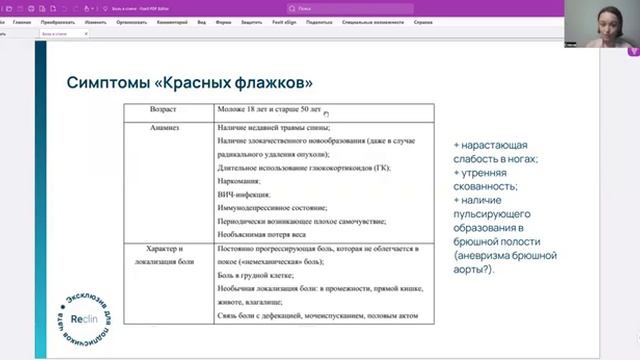Click side note утренняя скованность

coord(485,180)
